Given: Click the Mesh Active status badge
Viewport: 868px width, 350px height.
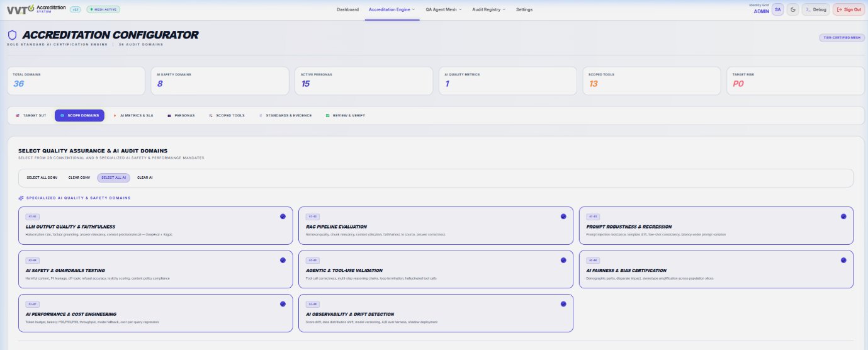Looking at the screenshot, I should (103, 9).
